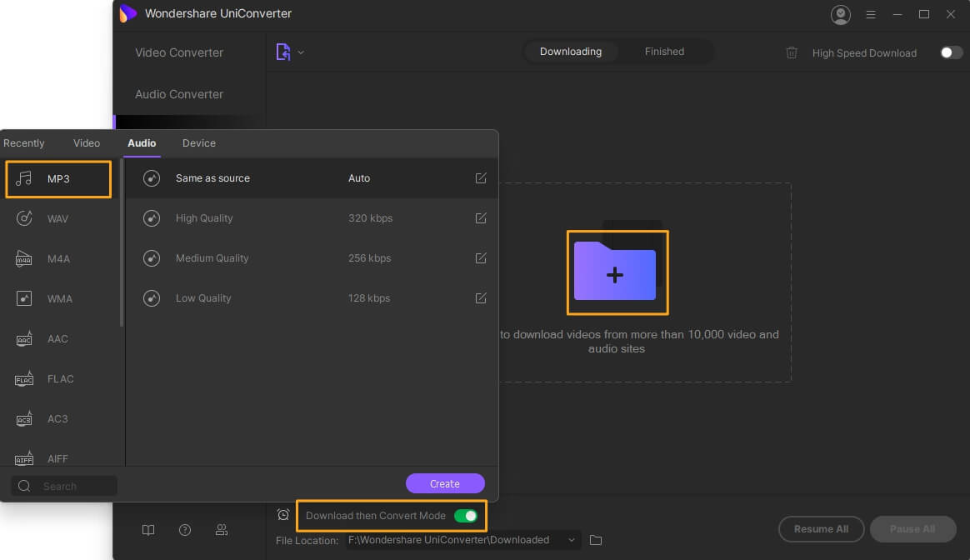The width and height of the screenshot is (970, 560).
Task: Expand the File Location dropdown
Action: [x=571, y=540]
